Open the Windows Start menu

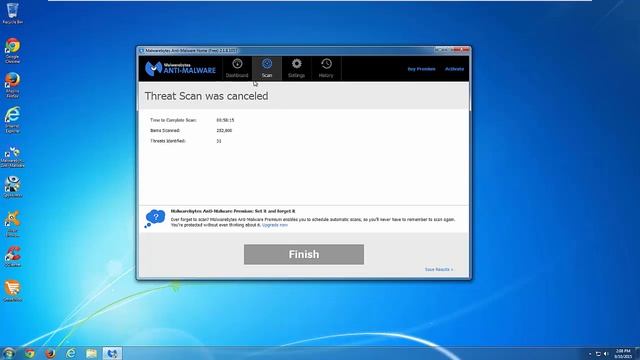pyautogui.click(x=8, y=353)
